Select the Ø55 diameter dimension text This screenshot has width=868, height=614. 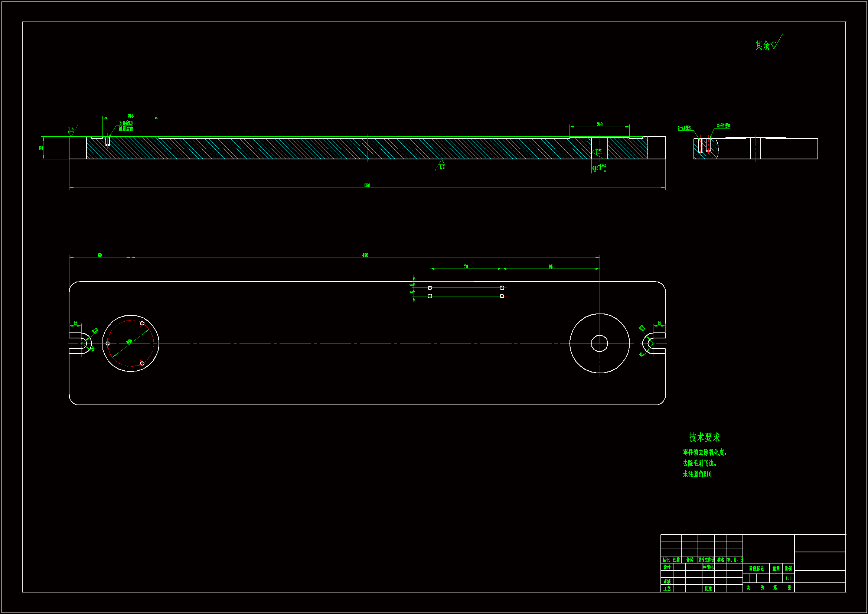point(130,116)
